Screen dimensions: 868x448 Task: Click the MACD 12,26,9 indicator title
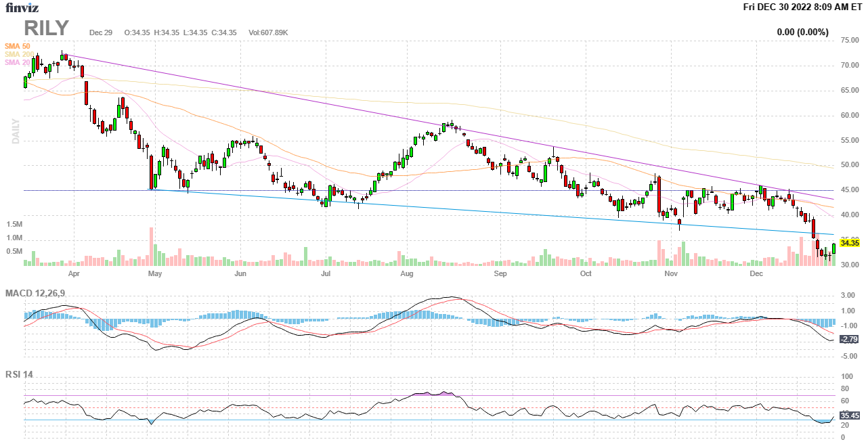pos(40,293)
